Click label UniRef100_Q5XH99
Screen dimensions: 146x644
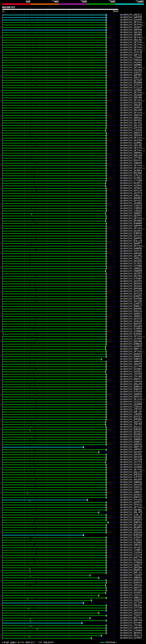pos(131,95)
